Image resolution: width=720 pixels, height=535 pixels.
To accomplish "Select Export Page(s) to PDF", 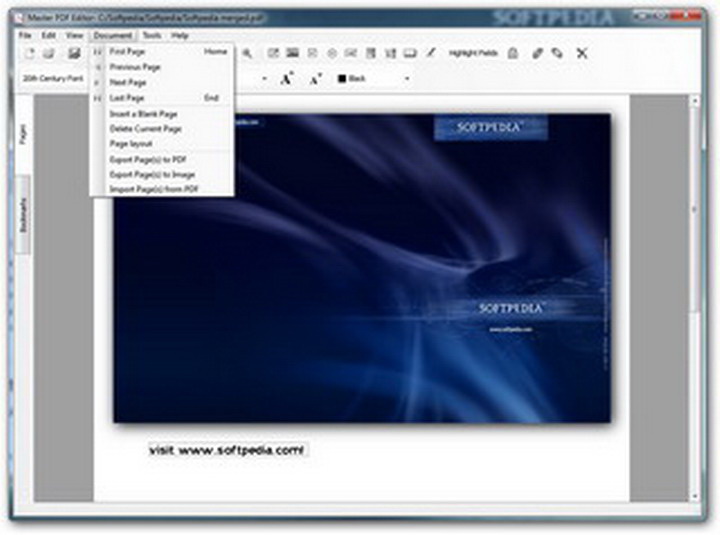I will (x=162, y=160).
